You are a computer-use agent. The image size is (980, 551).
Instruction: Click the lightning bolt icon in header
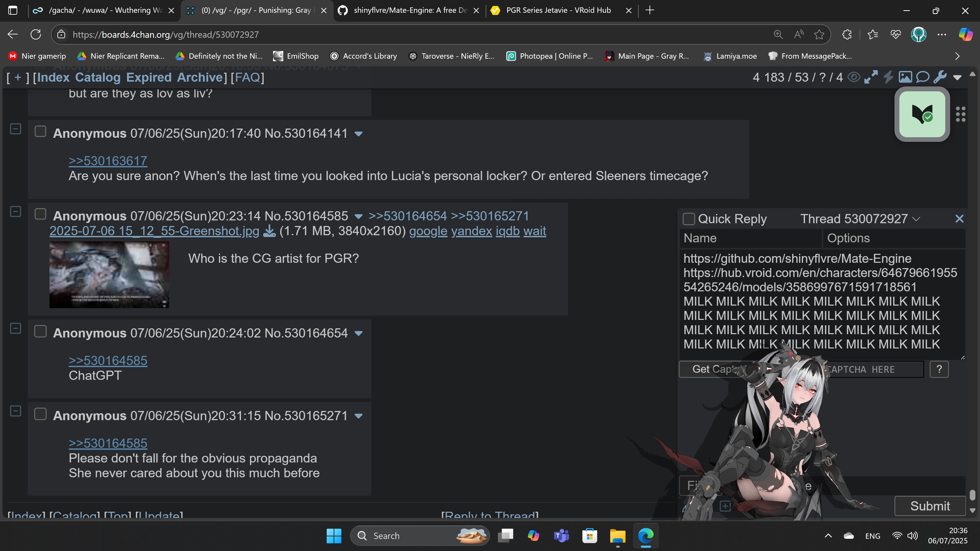coord(888,77)
